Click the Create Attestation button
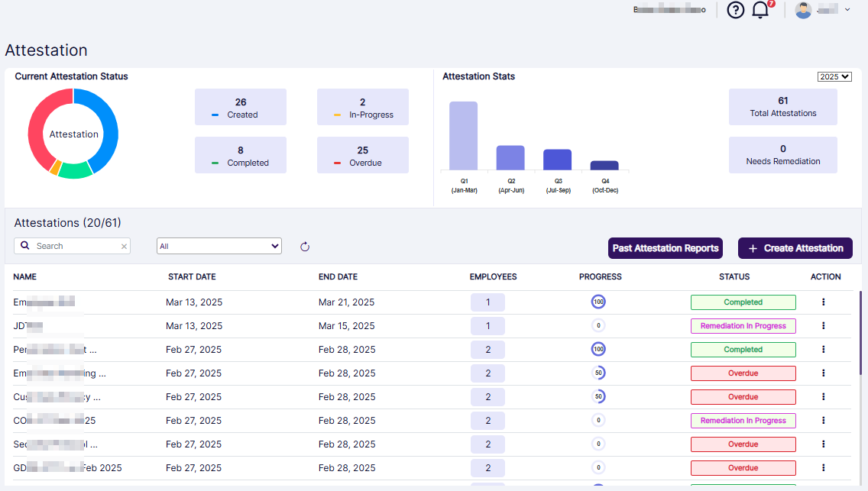Viewport: 868px width, 491px height. 795,248
